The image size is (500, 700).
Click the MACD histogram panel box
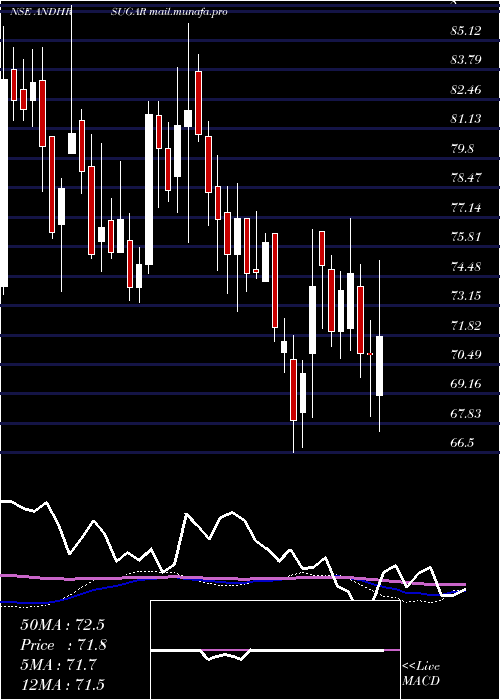275,650
